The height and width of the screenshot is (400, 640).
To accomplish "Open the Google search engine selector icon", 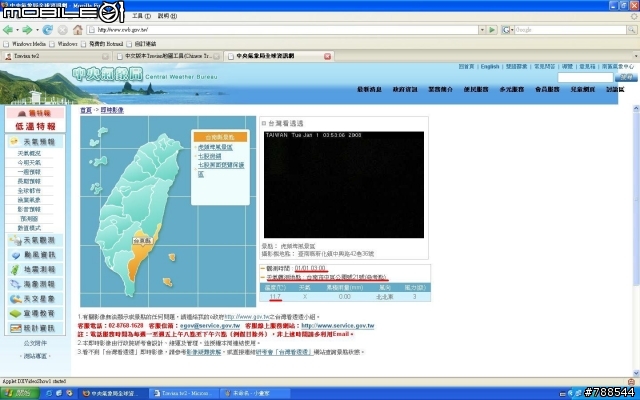I will click(507, 30).
